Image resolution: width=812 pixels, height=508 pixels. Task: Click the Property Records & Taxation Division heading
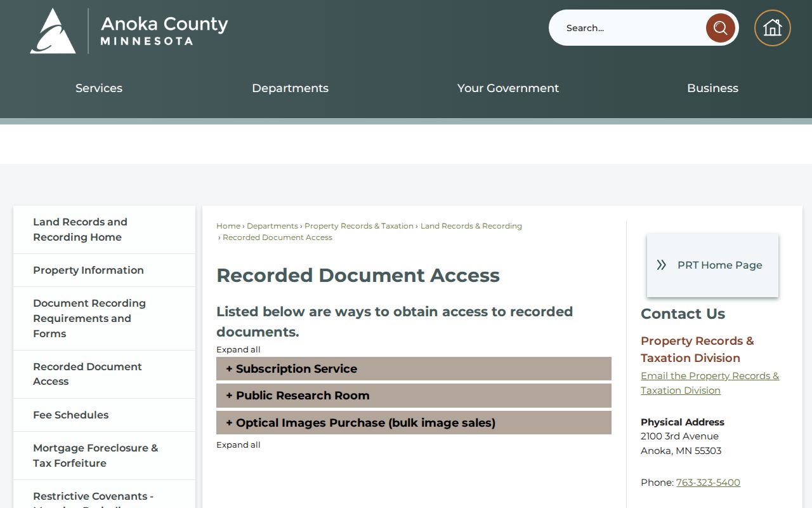[x=697, y=349]
